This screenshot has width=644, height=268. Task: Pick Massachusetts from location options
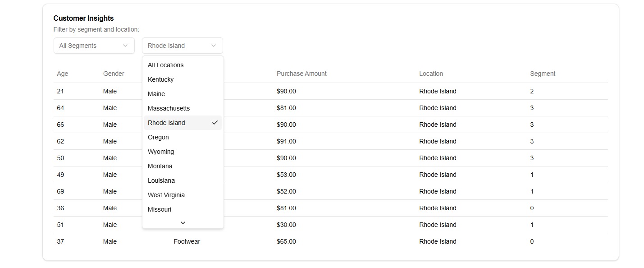click(x=169, y=108)
